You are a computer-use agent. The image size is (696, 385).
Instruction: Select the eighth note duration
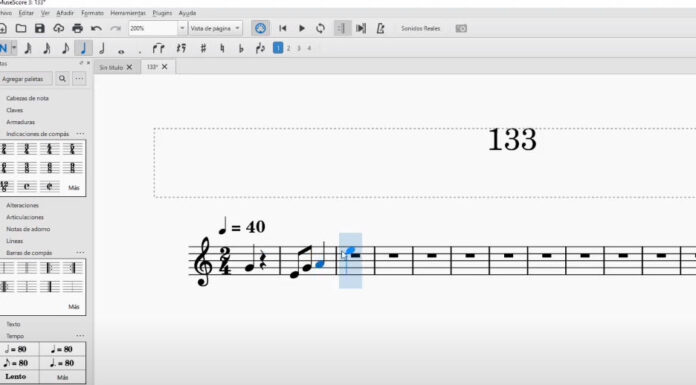tap(65, 48)
